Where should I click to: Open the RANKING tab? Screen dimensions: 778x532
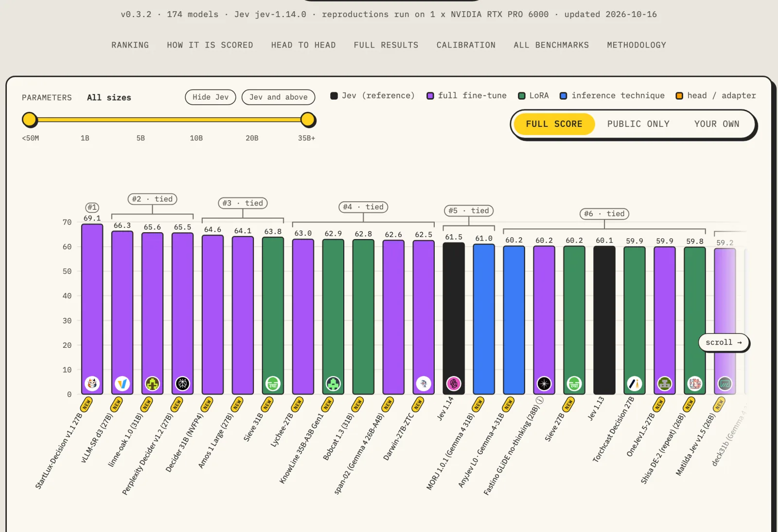click(130, 45)
